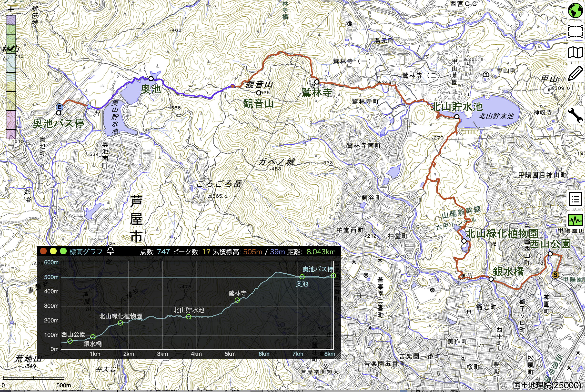Click the green 北山緑化植物園 waypoint label

(x=502, y=233)
